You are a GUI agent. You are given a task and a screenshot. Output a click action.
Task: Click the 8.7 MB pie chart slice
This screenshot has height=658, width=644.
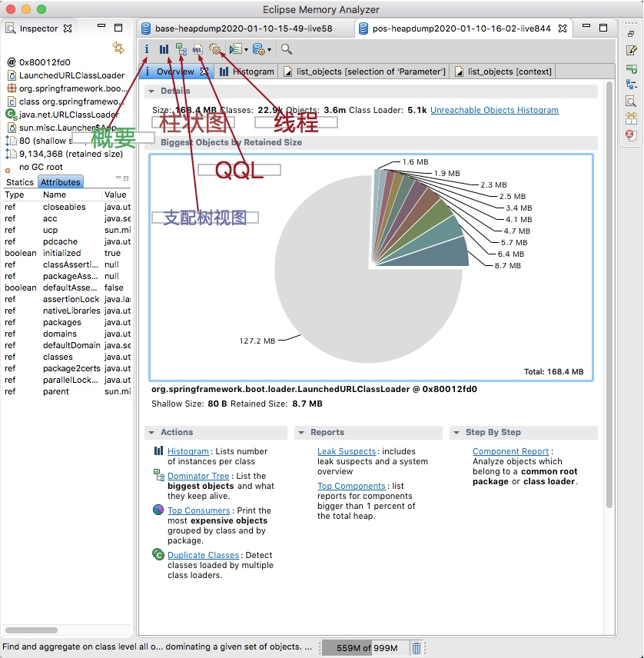437,254
